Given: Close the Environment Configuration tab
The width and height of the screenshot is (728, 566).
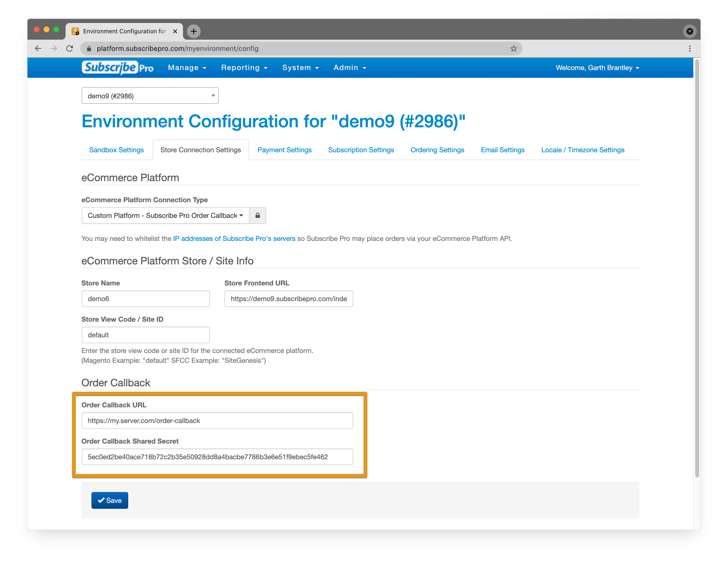Looking at the screenshot, I should (175, 31).
